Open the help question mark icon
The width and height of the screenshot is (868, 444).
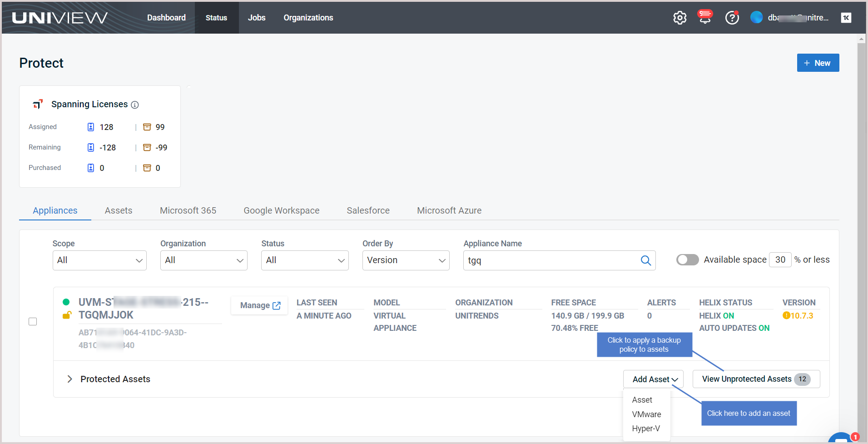[x=732, y=18]
